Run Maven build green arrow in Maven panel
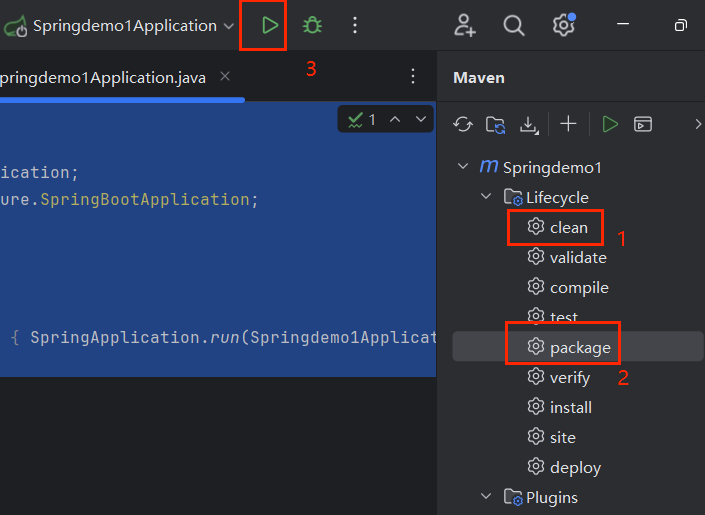Screen dimensions: 705x515 pyautogui.click(x=610, y=124)
